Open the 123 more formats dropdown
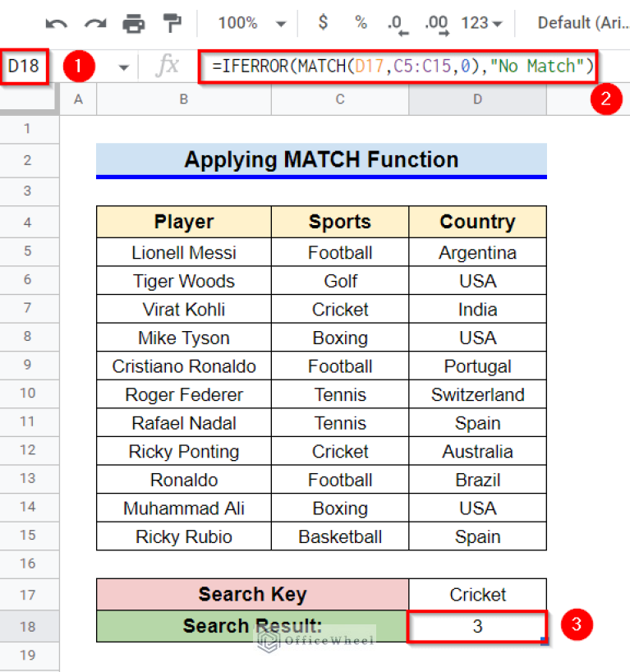Viewport: 630px width, 672px height. pyautogui.click(x=483, y=24)
